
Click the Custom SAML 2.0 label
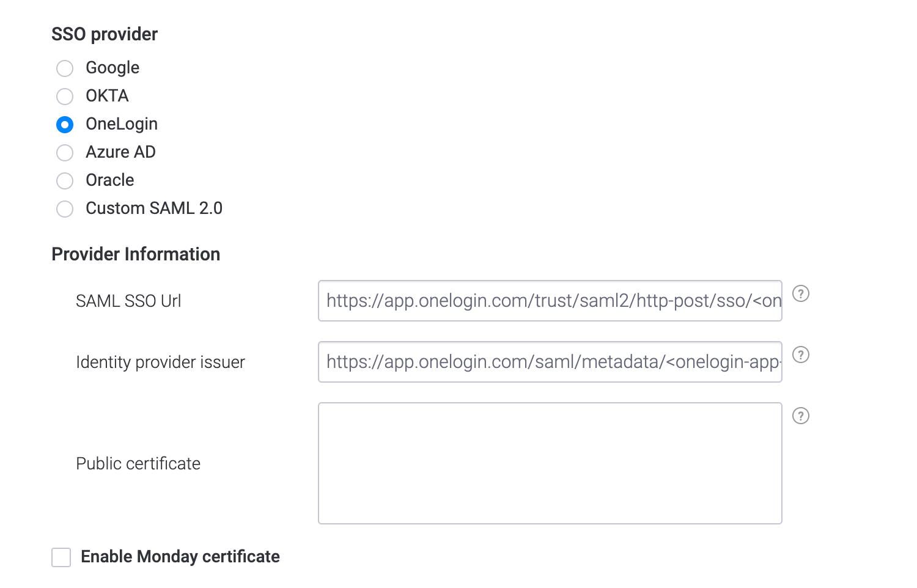click(x=154, y=208)
